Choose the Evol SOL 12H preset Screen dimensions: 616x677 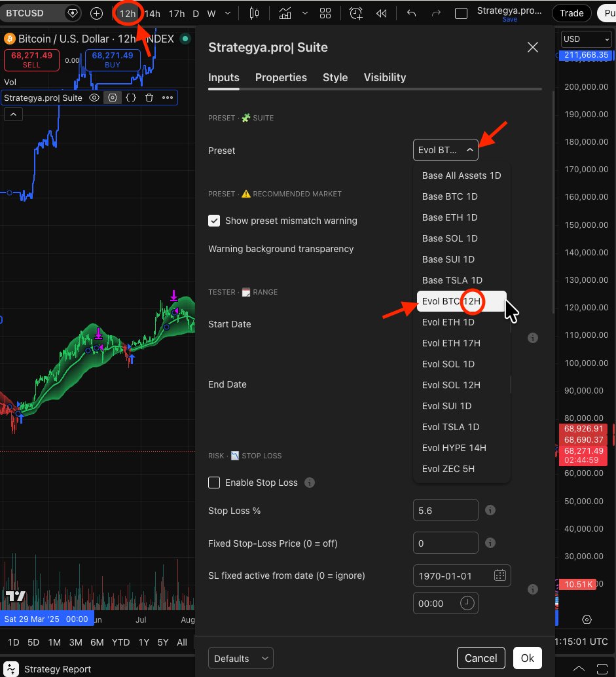[x=462, y=385]
